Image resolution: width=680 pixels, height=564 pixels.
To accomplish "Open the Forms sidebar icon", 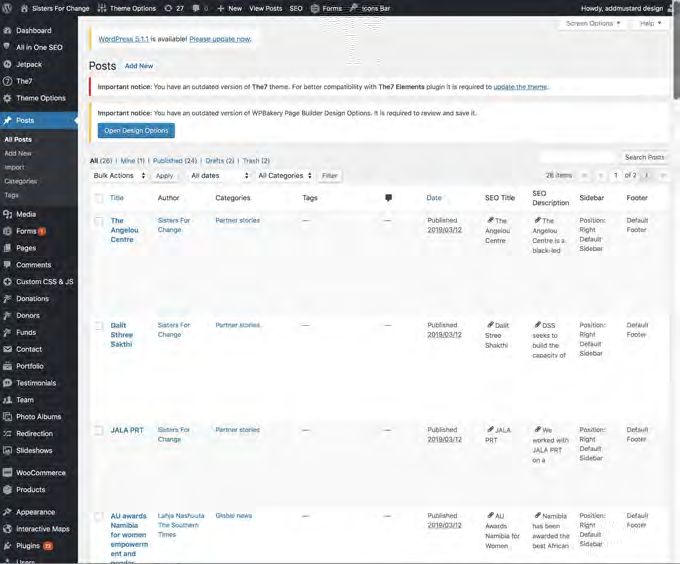I will point(7,231).
